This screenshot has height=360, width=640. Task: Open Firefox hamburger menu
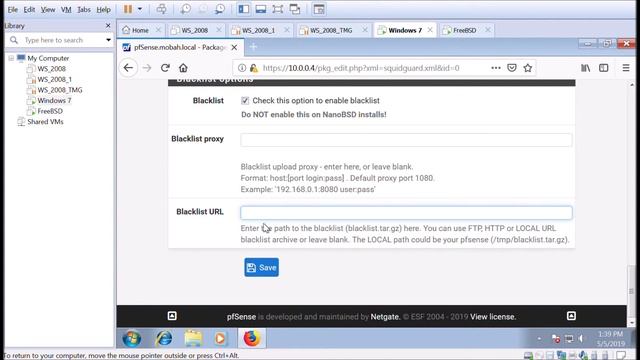point(626,68)
